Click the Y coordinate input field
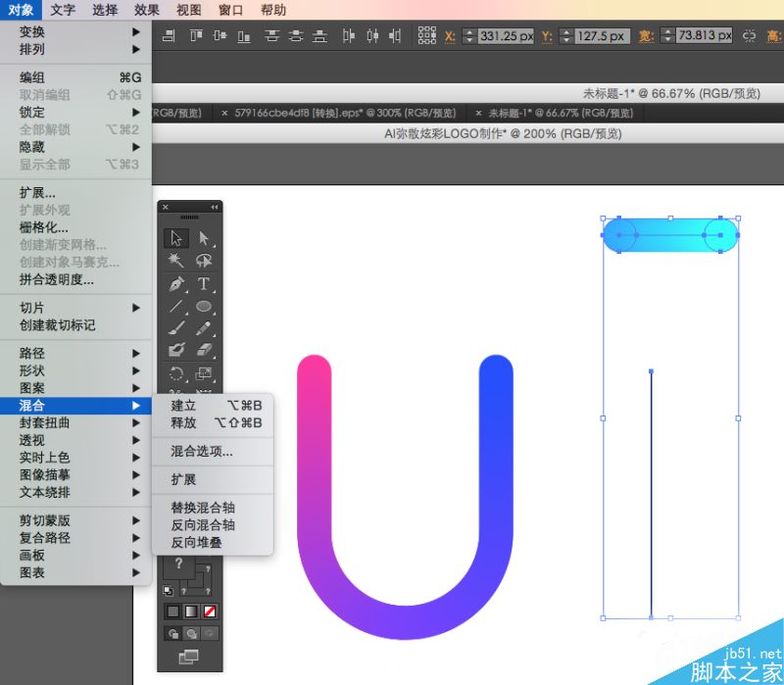 (x=602, y=36)
